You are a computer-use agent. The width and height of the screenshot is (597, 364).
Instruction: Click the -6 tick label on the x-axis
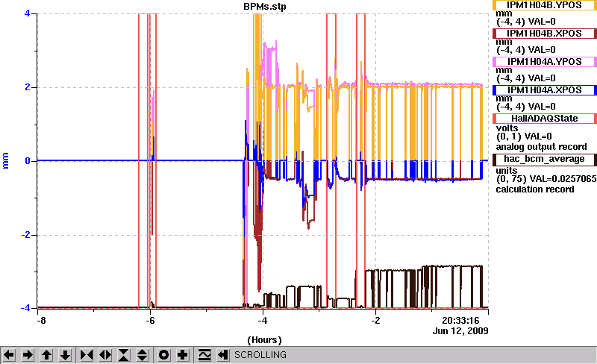click(x=151, y=321)
